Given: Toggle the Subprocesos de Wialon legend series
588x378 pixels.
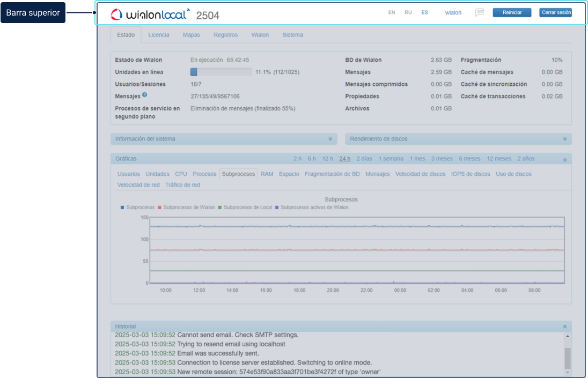Looking at the screenshot, I should point(189,207).
